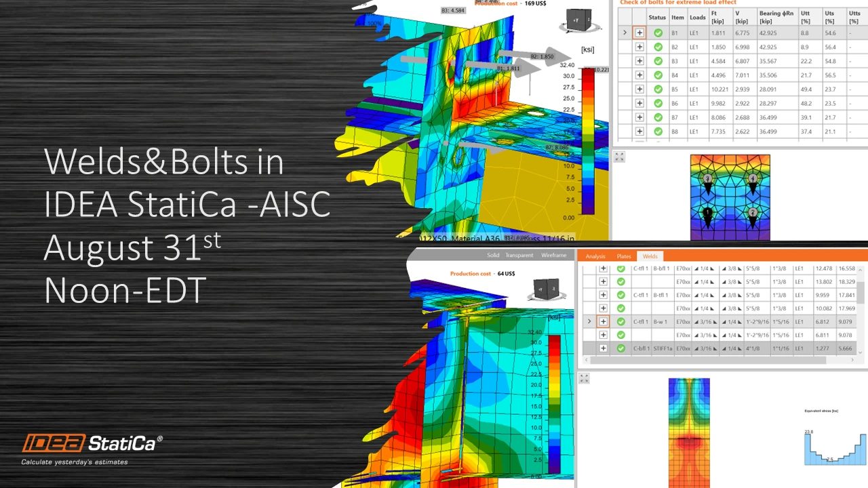Click the green status check for B3
This screenshot has height=488, width=868.
658,61
